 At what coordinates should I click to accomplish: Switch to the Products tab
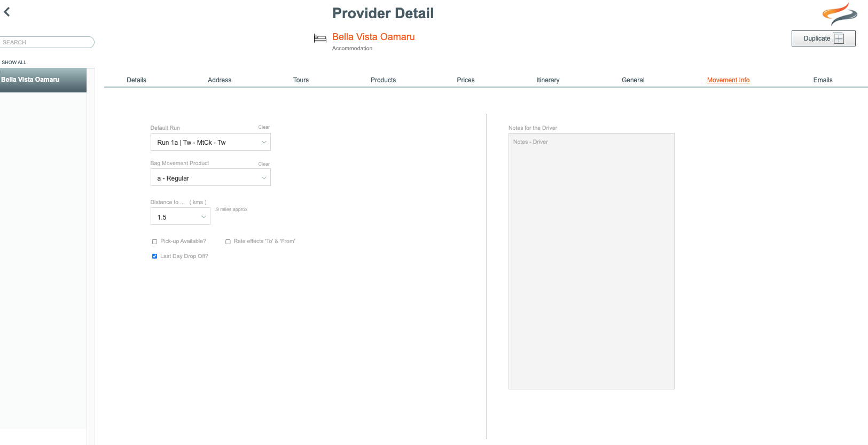(383, 80)
